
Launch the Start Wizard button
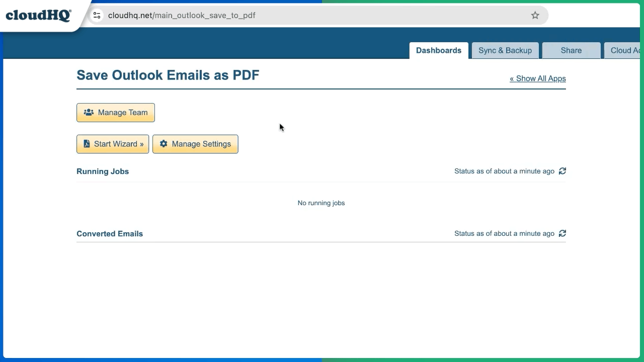point(113,144)
